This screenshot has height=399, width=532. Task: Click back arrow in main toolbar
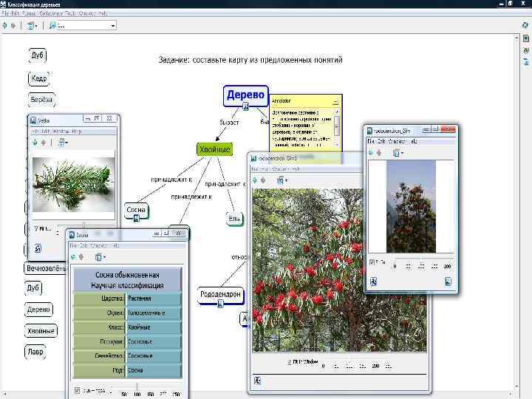click(x=4, y=25)
